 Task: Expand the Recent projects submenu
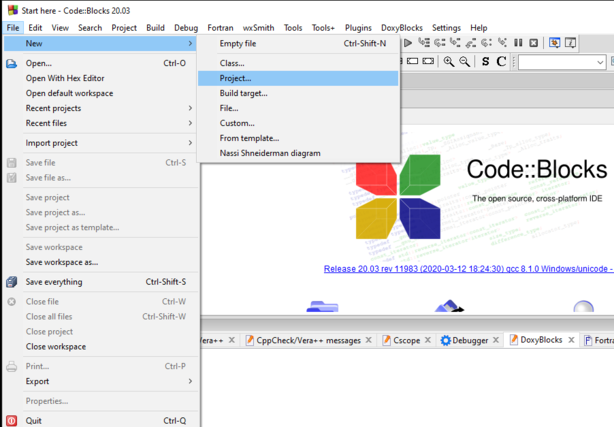(x=101, y=108)
